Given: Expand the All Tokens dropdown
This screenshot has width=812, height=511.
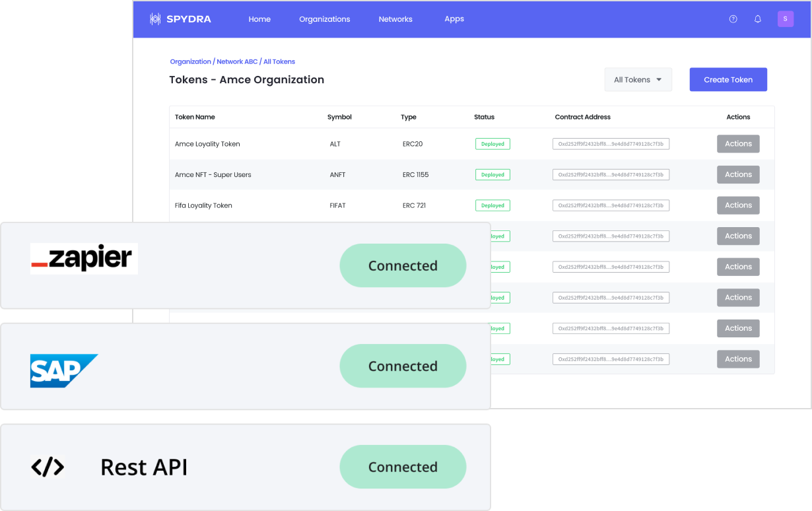Looking at the screenshot, I should 638,80.
